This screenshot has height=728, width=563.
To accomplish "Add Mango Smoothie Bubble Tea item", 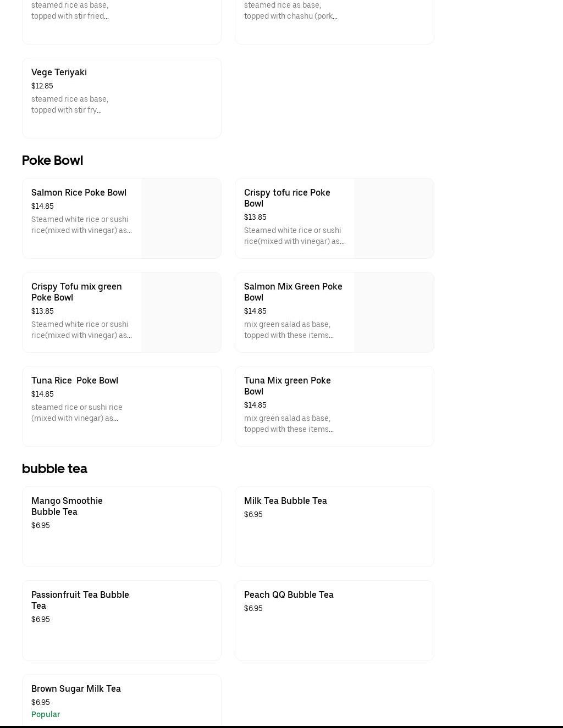I will [x=122, y=526].
